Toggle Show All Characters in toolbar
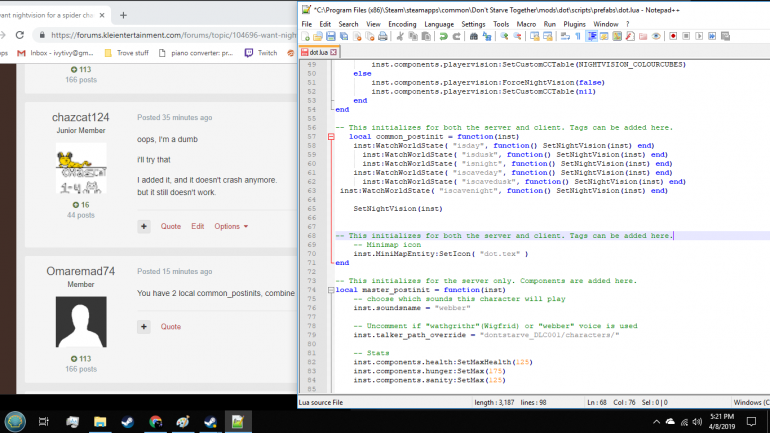 pyautogui.click(x=577, y=36)
